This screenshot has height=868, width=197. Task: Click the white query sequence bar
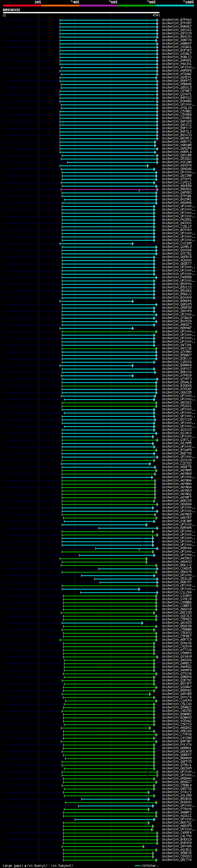(81, 12)
